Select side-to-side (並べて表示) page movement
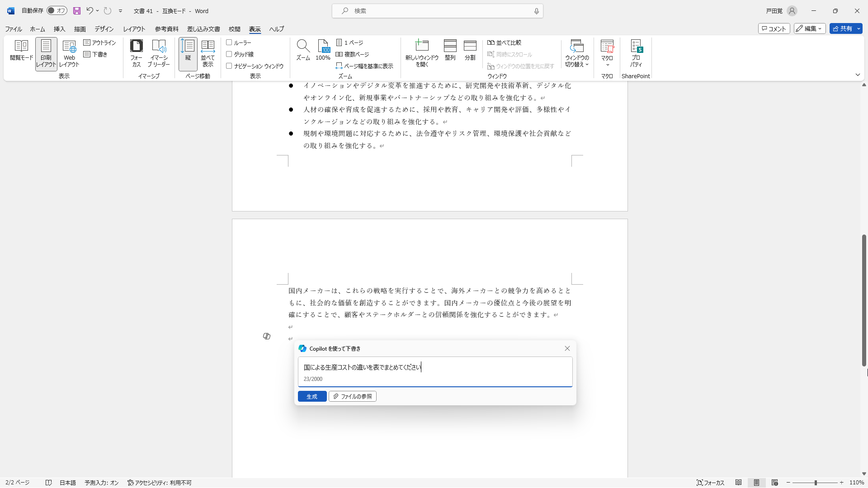This screenshot has height=488, width=868. click(x=208, y=54)
